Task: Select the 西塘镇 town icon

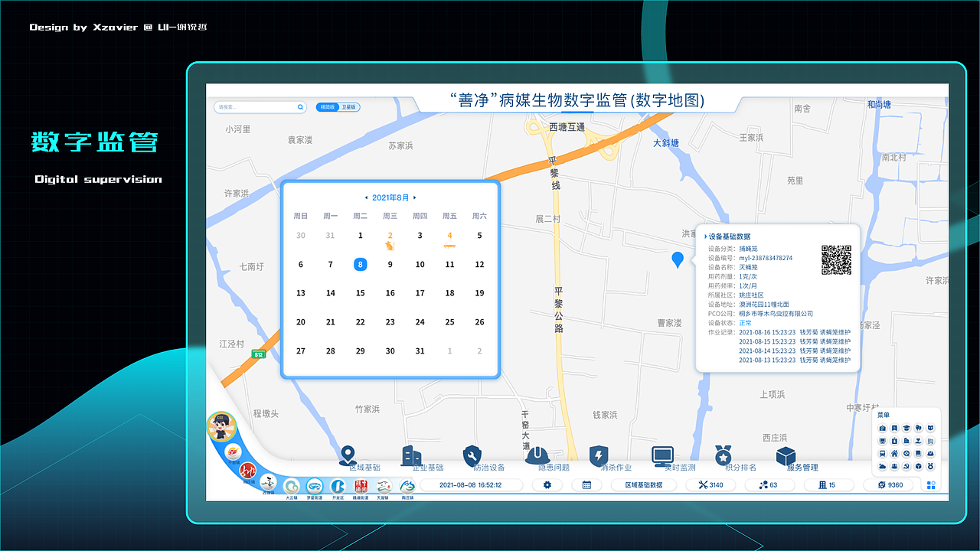Action: click(268, 482)
